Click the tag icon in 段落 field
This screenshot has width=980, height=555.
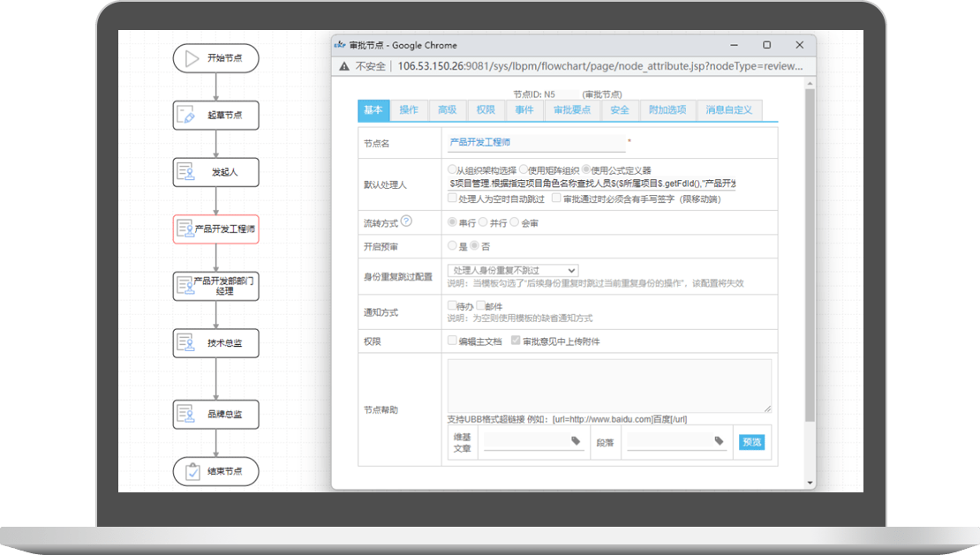pos(719,440)
